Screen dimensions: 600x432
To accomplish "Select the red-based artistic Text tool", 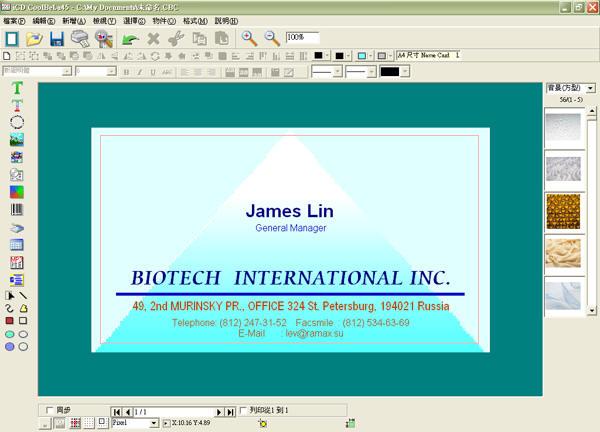I will point(17,105).
